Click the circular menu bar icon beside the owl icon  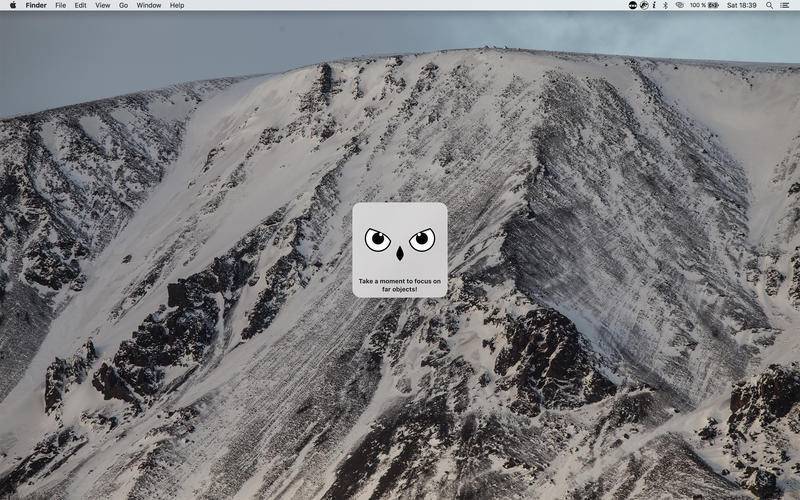point(644,5)
